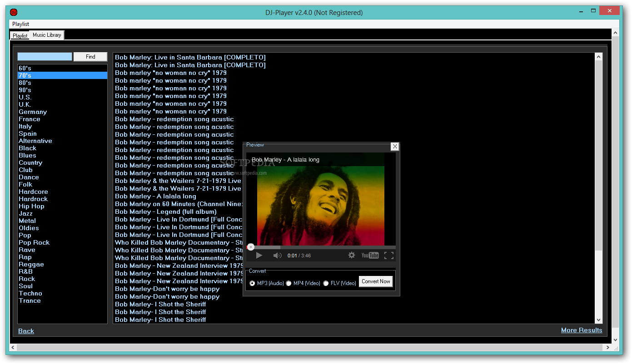Click the YouTube logo in player
Image resolution: width=632 pixels, height=364 pixels.
[370, 256]
